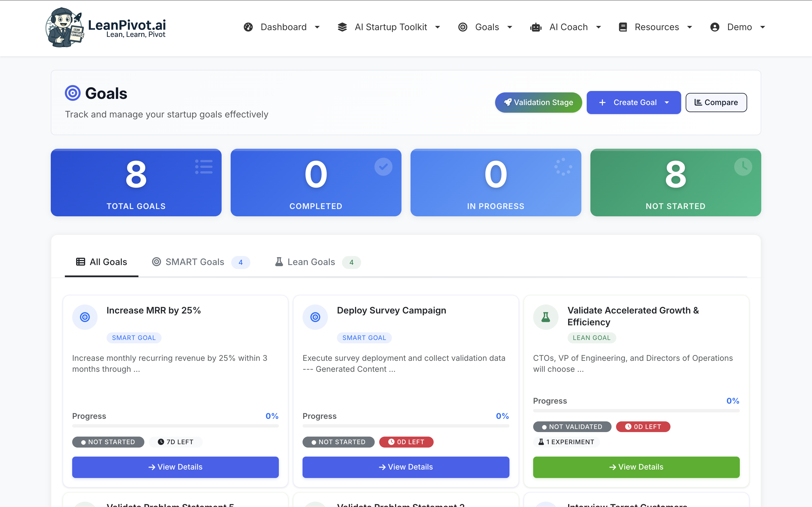The image size is (812, 507).
Task: Click the progress bar under Increase MRR goal
Action: pyautogui.click(x=175, y=426)
